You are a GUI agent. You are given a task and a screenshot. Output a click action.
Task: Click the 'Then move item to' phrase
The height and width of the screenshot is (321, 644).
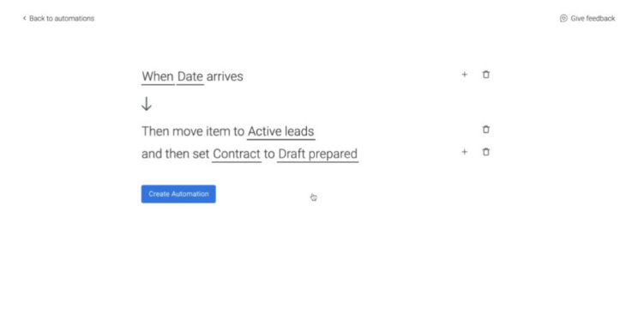[193, 131]
